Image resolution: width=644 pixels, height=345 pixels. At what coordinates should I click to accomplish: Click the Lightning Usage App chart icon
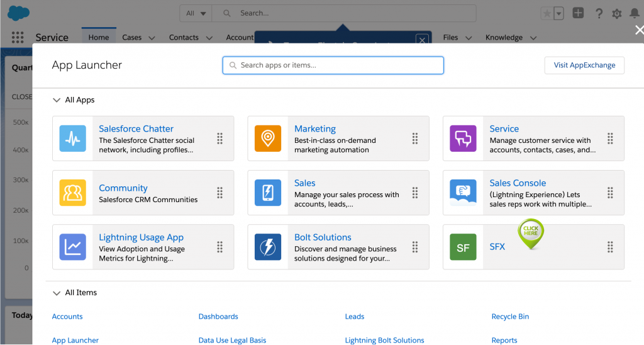tap(73, 247)
